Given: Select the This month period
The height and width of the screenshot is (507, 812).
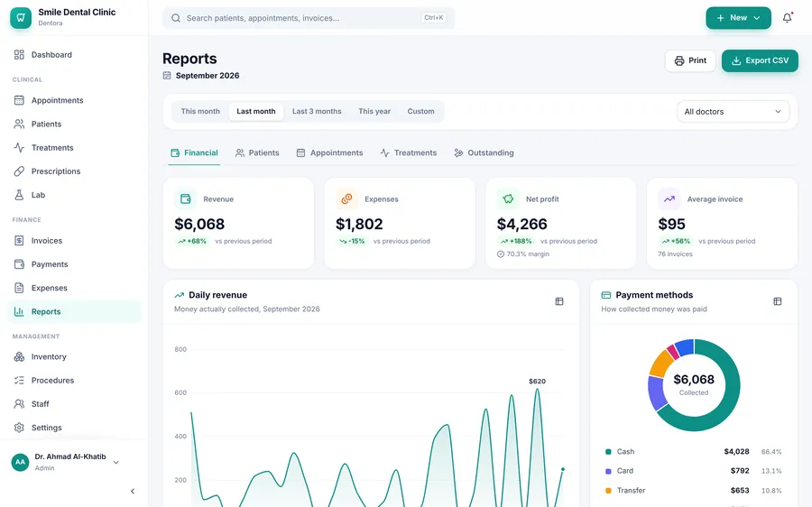Looking at the screenshot, I should pos(200,111).
